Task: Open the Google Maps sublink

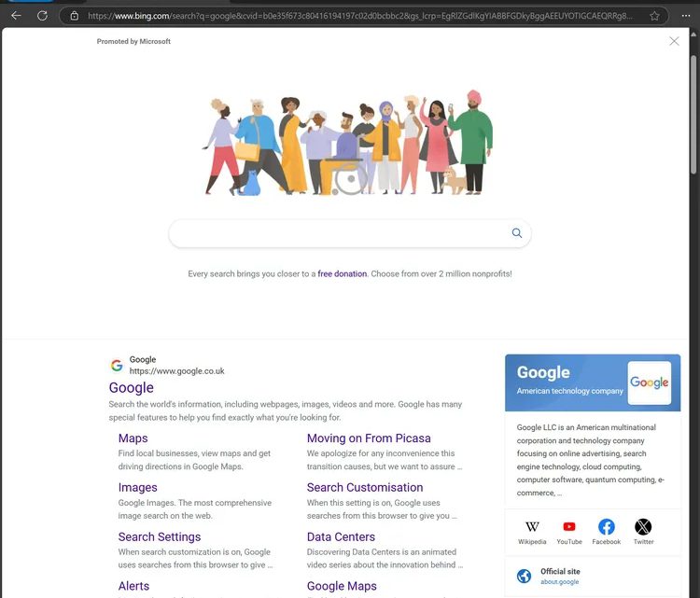Action: (342, 586)
